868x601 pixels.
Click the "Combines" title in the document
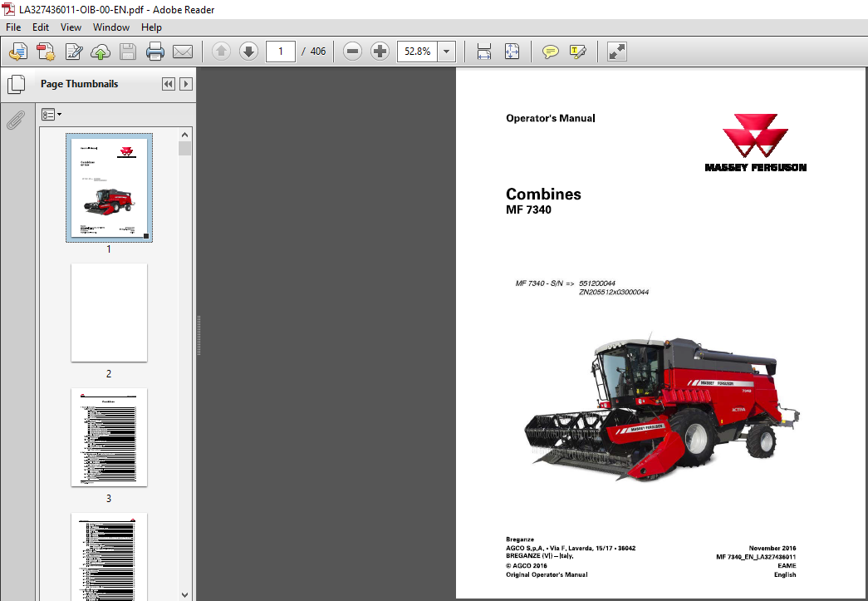click(543, 194)
